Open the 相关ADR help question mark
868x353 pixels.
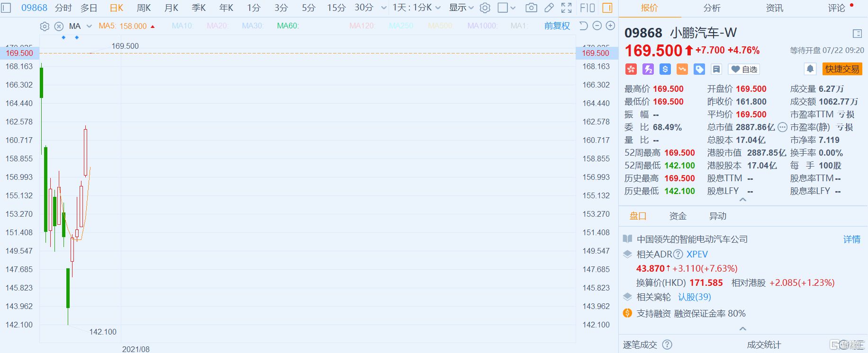click(x=678, y=254)
